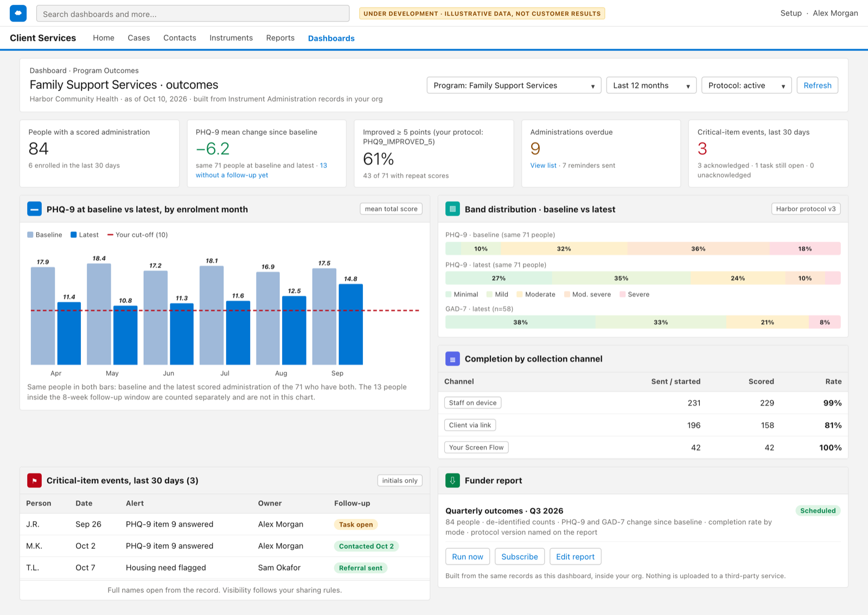The height and width of the screenshot is (615, 868).
Task: Go to the Home tab
Action: (x=104, y=38)
